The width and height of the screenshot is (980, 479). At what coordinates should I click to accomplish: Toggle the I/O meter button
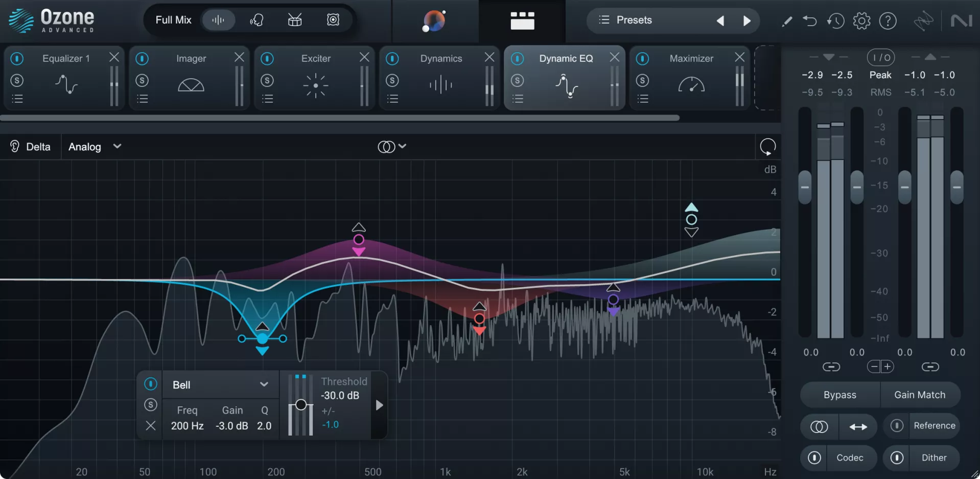(881, 58)
